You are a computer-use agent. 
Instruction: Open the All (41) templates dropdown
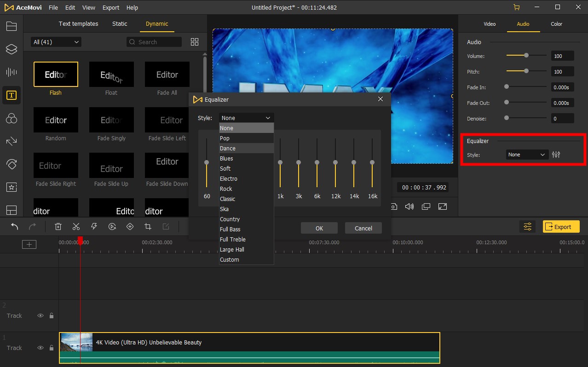tap(55, 41)
